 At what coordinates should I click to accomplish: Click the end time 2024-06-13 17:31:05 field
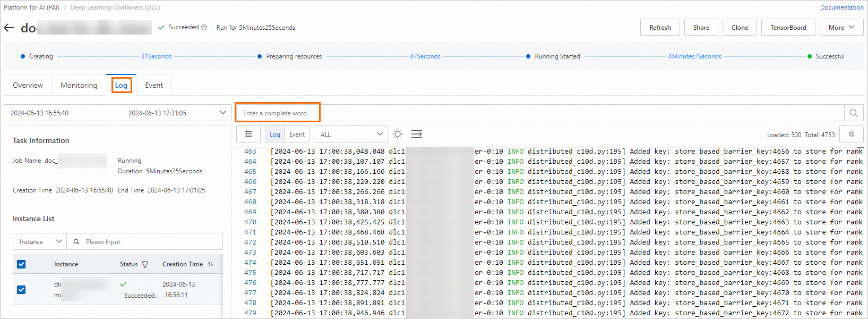pos(157,113)
